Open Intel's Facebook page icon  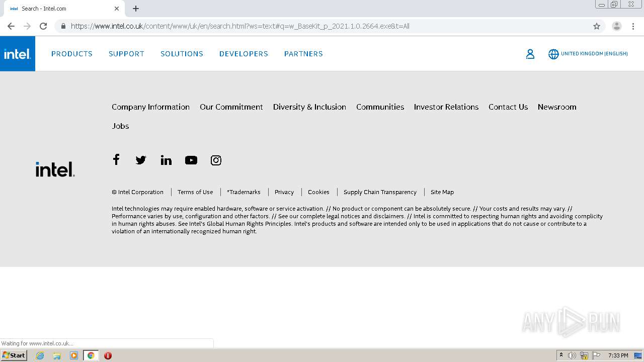(x=116, y=159)
